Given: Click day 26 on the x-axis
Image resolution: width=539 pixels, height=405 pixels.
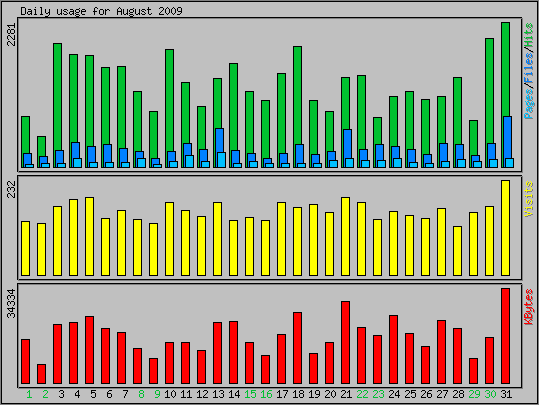Looking at the screenshot, I should click(426, 394).
